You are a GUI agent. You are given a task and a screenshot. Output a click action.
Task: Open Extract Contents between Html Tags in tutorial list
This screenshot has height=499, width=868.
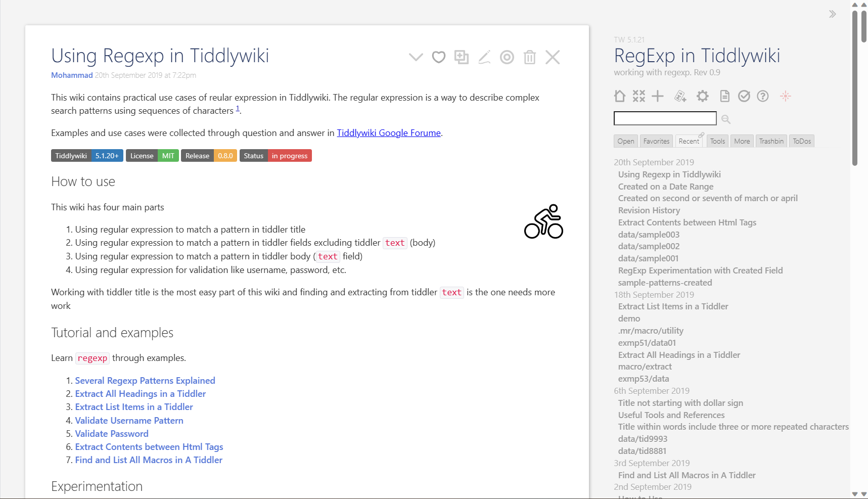coord(149,447)
